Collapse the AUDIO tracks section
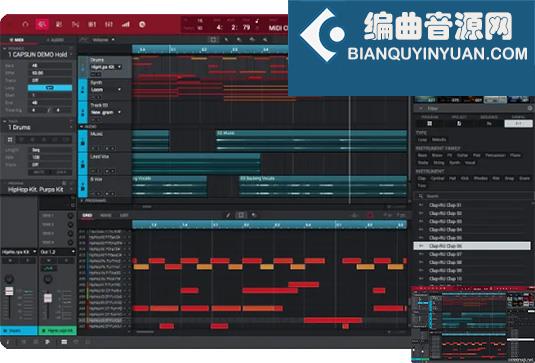535x363 pixels. (x=82, y=126)
